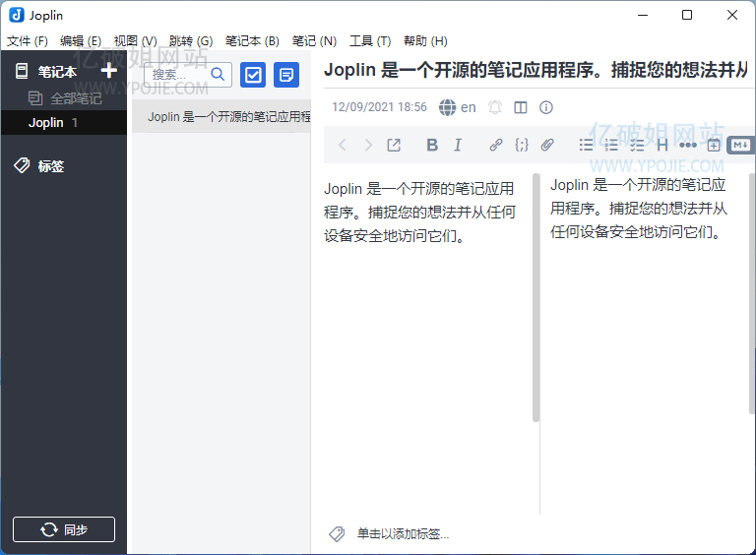Create a new note with note button
Image resolution: width=756 pixels, height=555 pixels.
pos(286,75)
